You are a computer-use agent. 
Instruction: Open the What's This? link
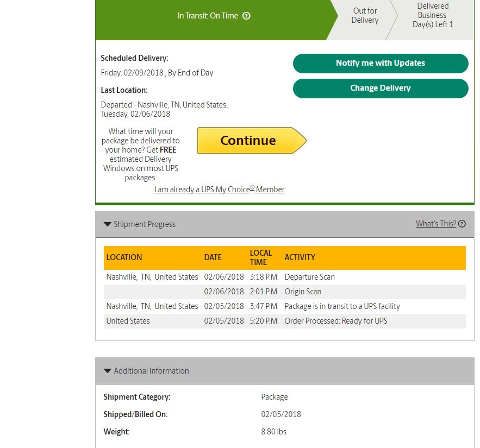coord(436,224)
